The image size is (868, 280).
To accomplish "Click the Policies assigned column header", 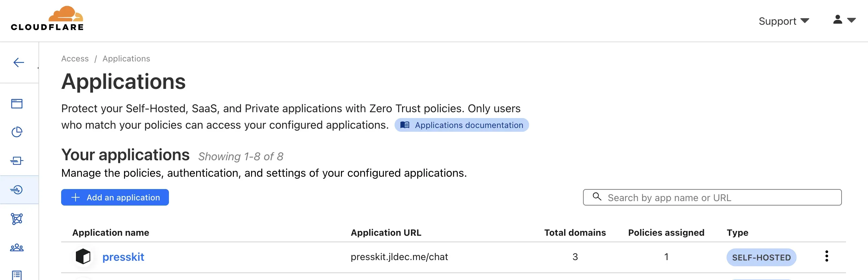I will tap(666, 233).
